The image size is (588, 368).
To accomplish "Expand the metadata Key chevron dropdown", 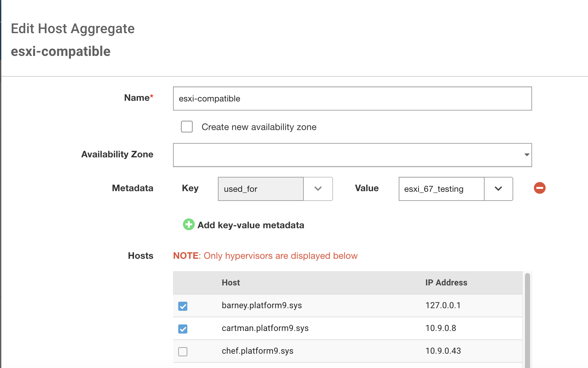I will tap(318, 189).
